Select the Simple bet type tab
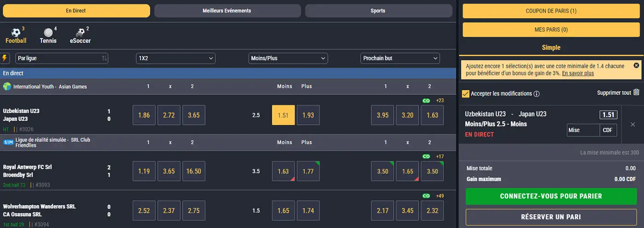The width and height of the screenshot is (644, 228). pyautogui.click(x=551, y=47)
